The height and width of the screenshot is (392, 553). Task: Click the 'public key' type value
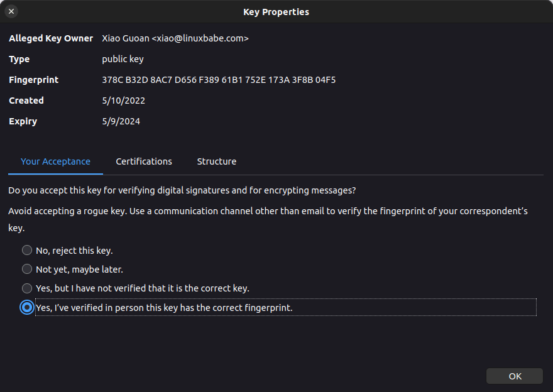[x=123, y=59]
